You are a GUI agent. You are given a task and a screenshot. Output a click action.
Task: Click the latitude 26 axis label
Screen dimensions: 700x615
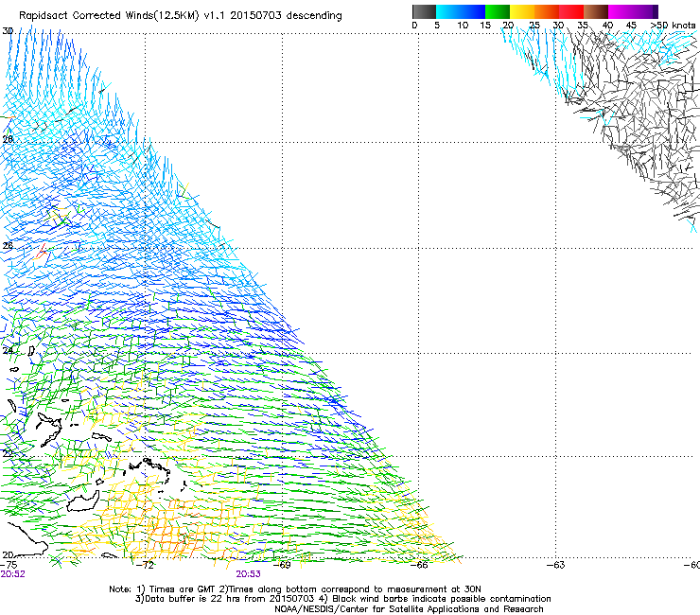(x=8, y=246)
